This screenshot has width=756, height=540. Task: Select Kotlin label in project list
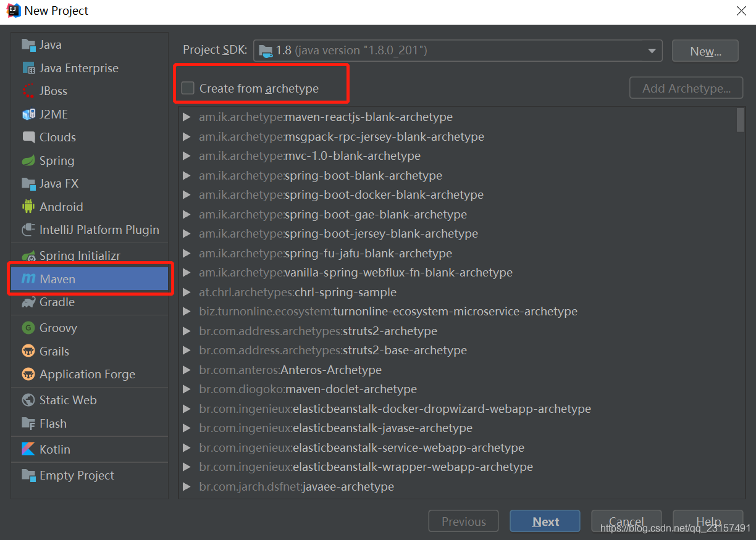[x=55, y=449]
